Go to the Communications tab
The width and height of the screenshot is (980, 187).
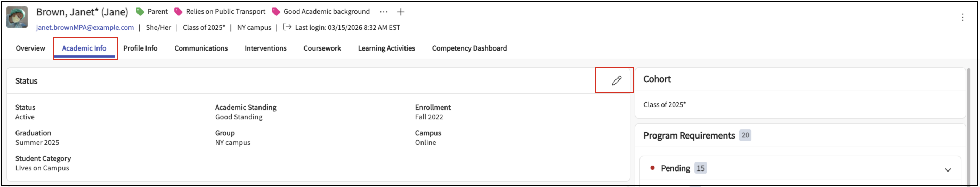point(201,48)
